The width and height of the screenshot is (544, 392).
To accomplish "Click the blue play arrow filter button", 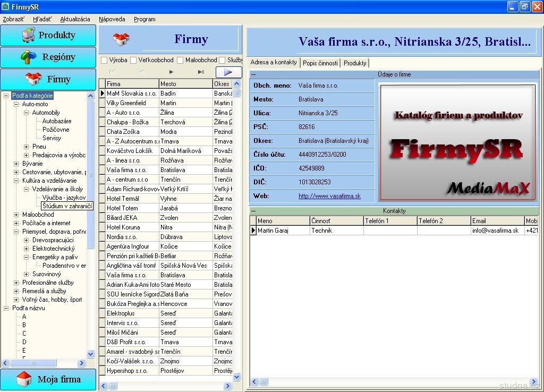I will click(x=228, y=72).
